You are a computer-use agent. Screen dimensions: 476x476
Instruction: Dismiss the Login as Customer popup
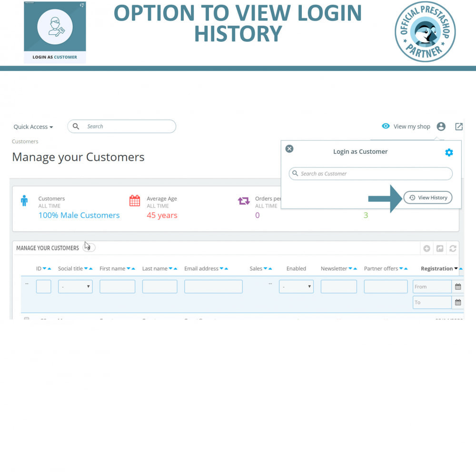pyautogui.click(x=289, y=149)
